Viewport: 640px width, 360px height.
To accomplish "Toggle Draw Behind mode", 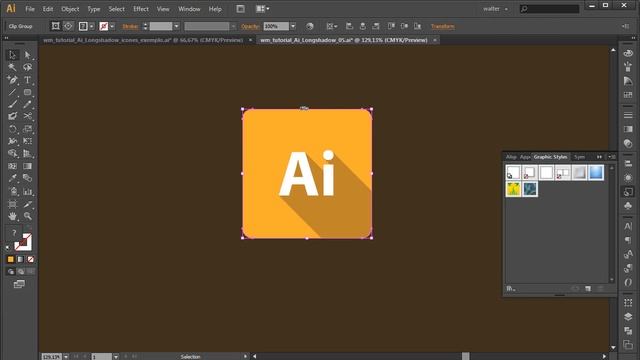I will pos(20,271).
